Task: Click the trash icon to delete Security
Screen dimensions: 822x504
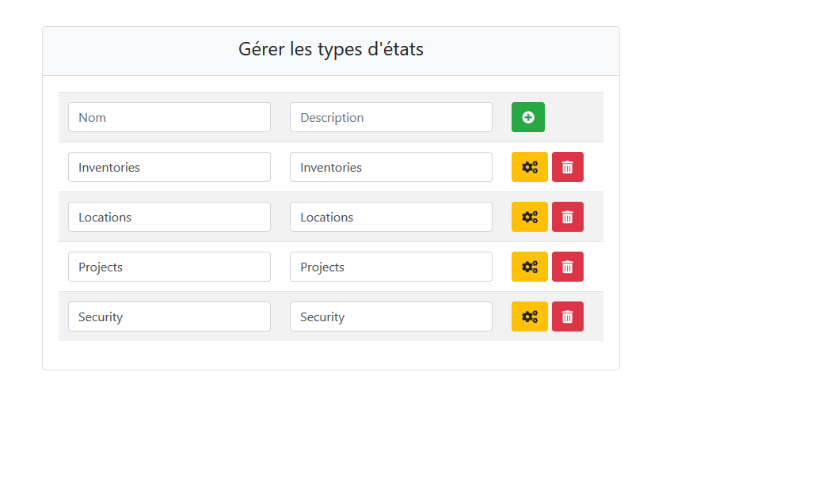Action: [x=567, y=316]
